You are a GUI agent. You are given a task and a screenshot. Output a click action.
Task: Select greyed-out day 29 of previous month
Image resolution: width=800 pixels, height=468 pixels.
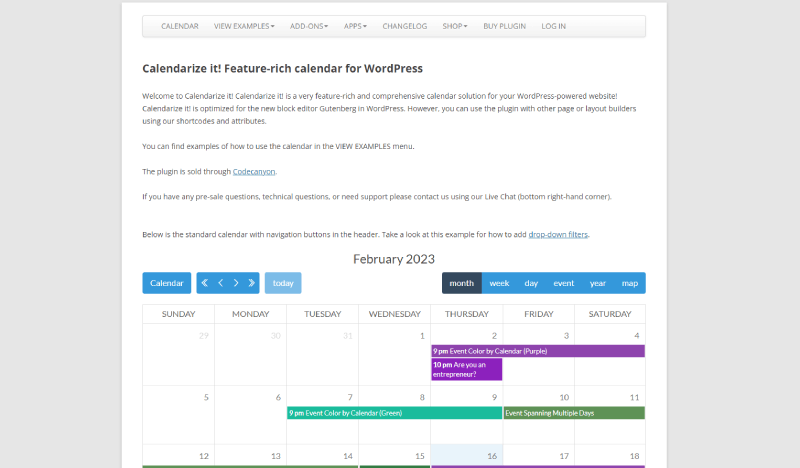(179, 355)
